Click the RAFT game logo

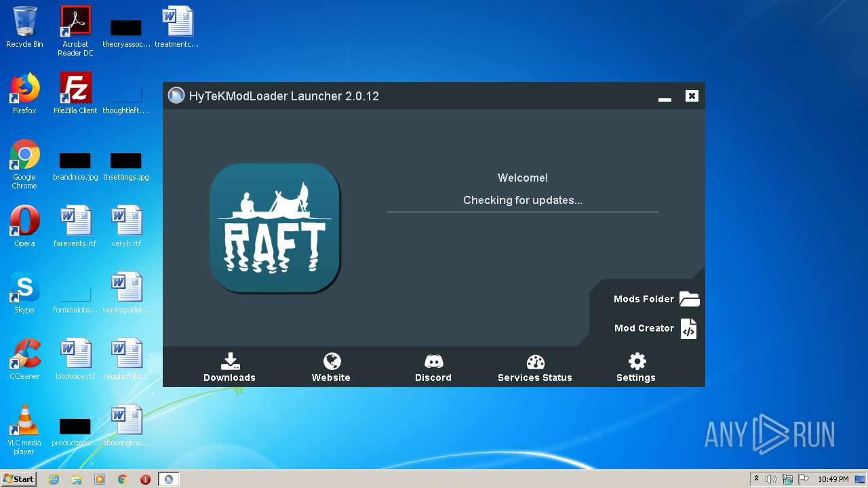coord(275,228)
